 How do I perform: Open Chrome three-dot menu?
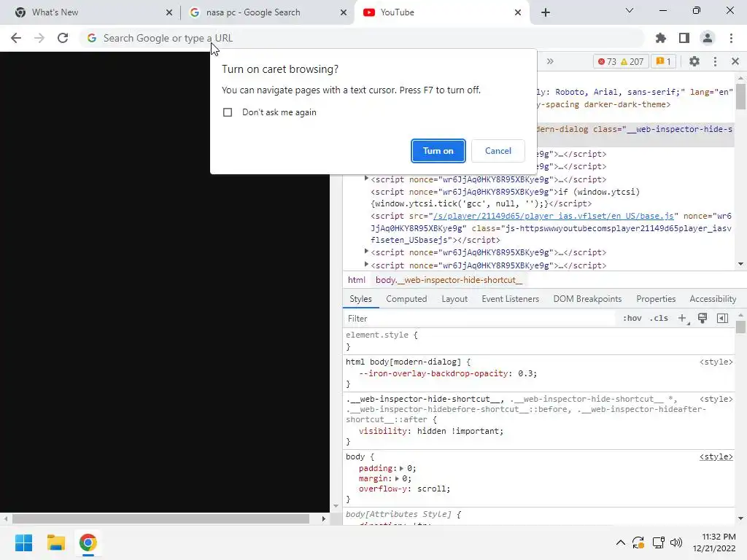(x=731, y=38)
